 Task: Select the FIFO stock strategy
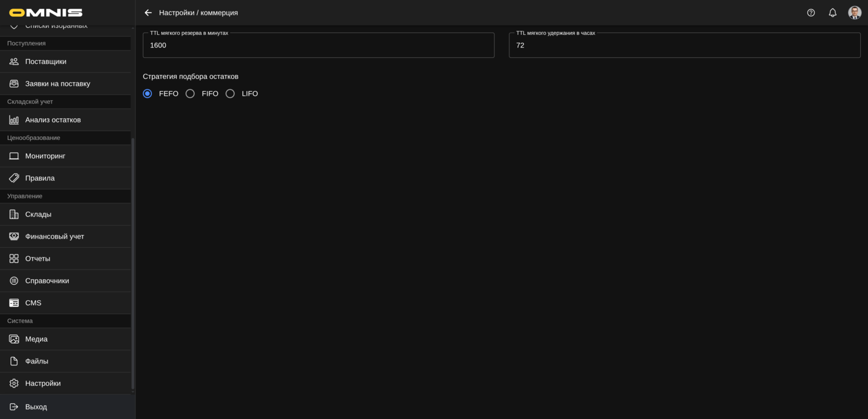pyautogui.click(x=190, y=93)
